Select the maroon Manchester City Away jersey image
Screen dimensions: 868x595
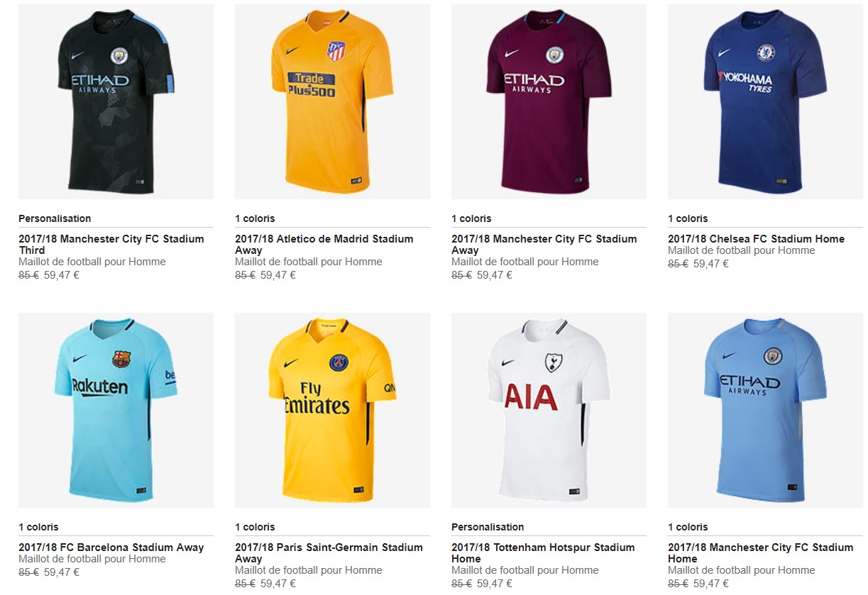click(549, 101)
